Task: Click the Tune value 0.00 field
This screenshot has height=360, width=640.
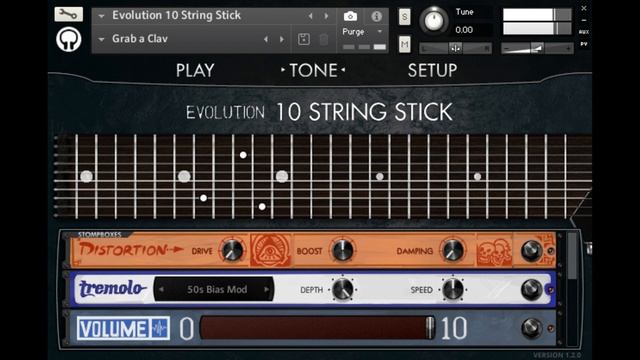Action: (464, 30)
